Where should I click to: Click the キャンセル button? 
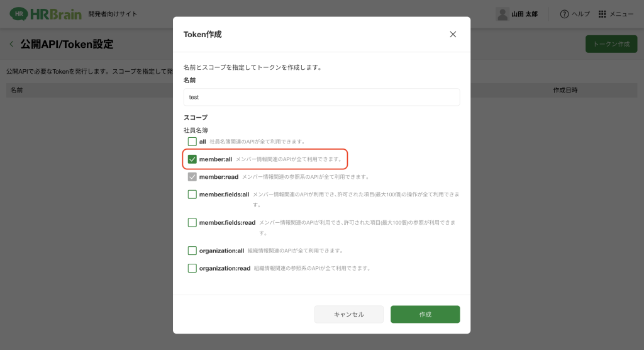tap(349, 314)
